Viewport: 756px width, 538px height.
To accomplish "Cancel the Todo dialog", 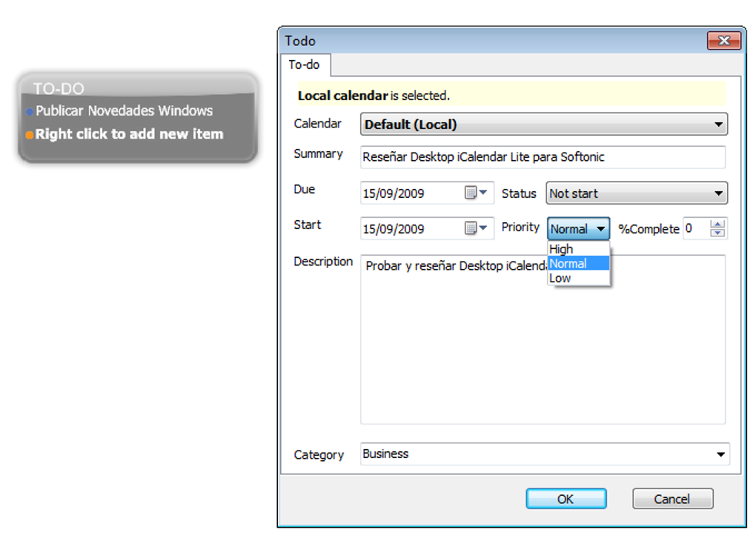I will point(672,499).
